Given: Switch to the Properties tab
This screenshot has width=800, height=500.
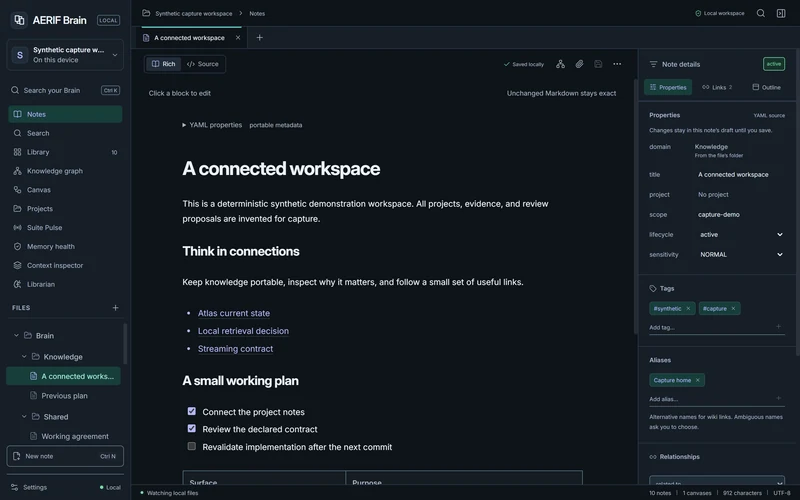Looking at the screenshot, I should pos(668,87).
